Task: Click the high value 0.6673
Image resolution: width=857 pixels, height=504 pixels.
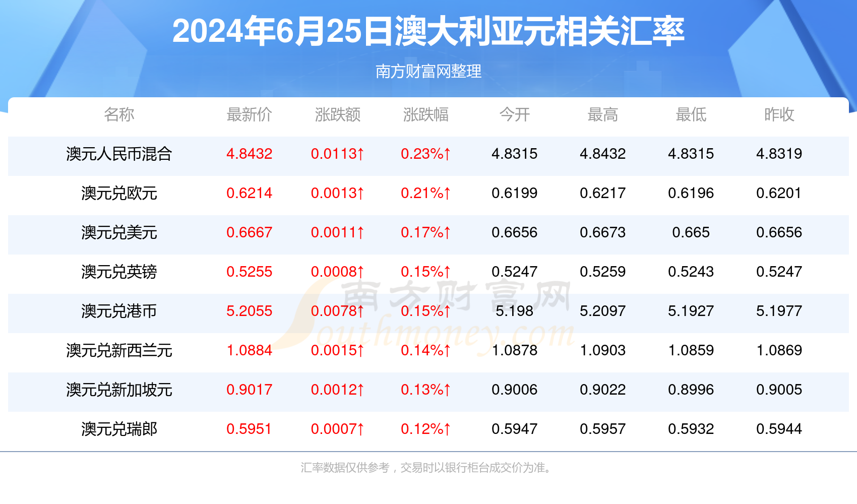Action: pos(603,232)
